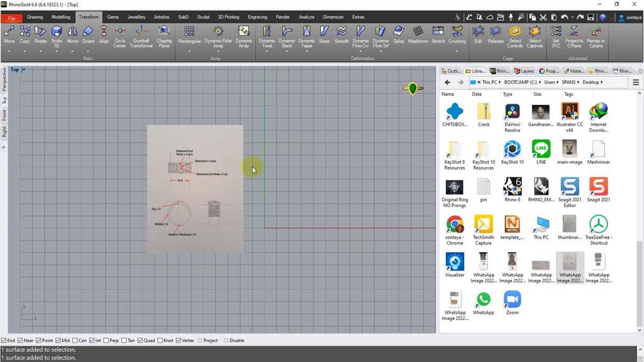
Task: Use the Go to Center tool
Action: pos(120,37)
